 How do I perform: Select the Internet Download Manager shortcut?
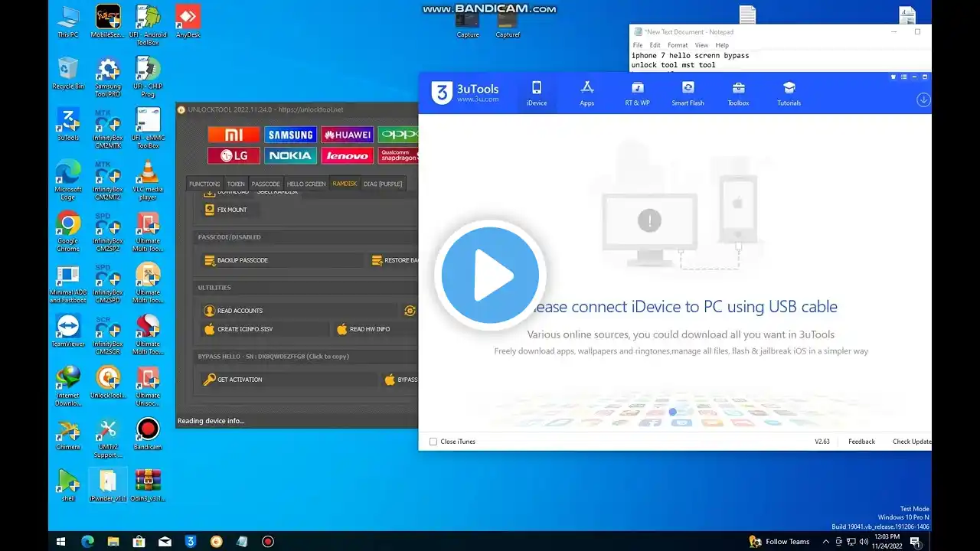coord(68,386)
